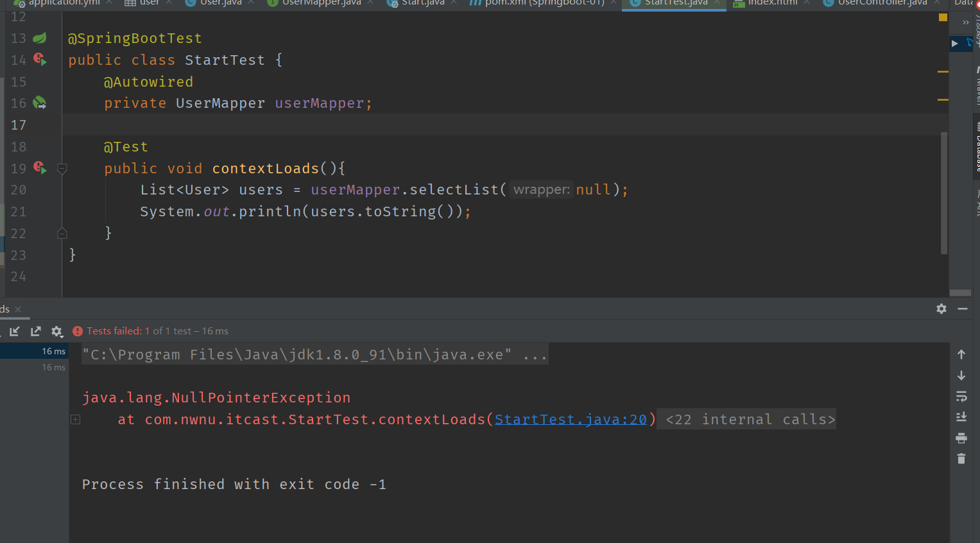Jump to the first yellow warning stripe mark
Image resolution: width=980 pixels, height=543 pixels.
(x=943, y=71)
